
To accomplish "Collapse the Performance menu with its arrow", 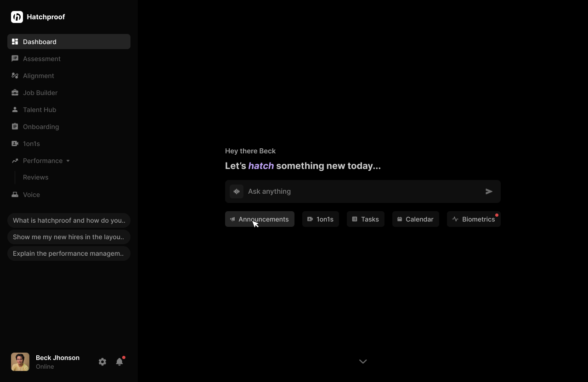I will 68,161.
